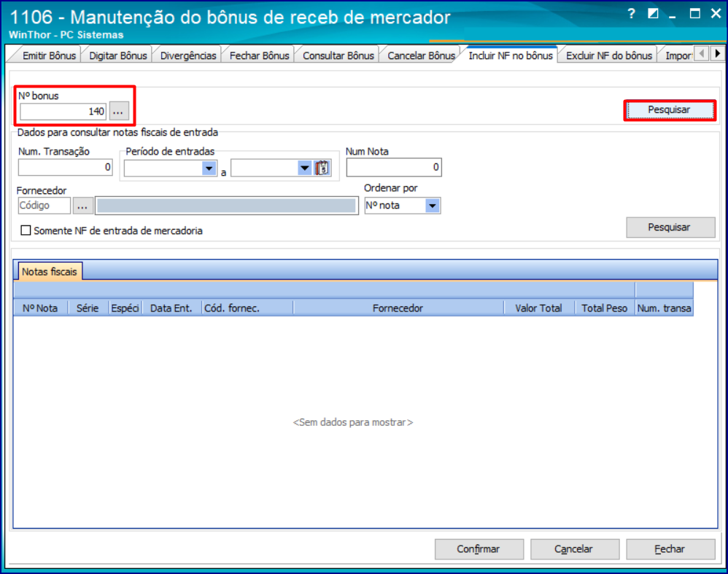Go to Consultar Bônus tab
This screenshot has width=728, height=574.
coord(338,55)
